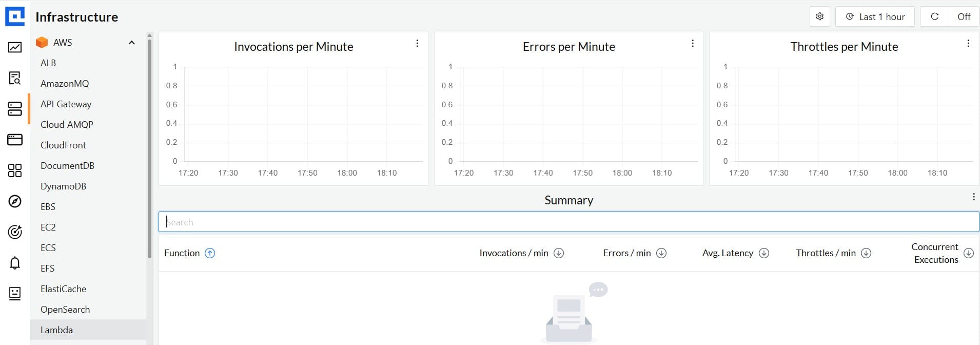Click the Infrastructure page heading
Viewport: 980px width, 345px height.
[x=76, y=17]
